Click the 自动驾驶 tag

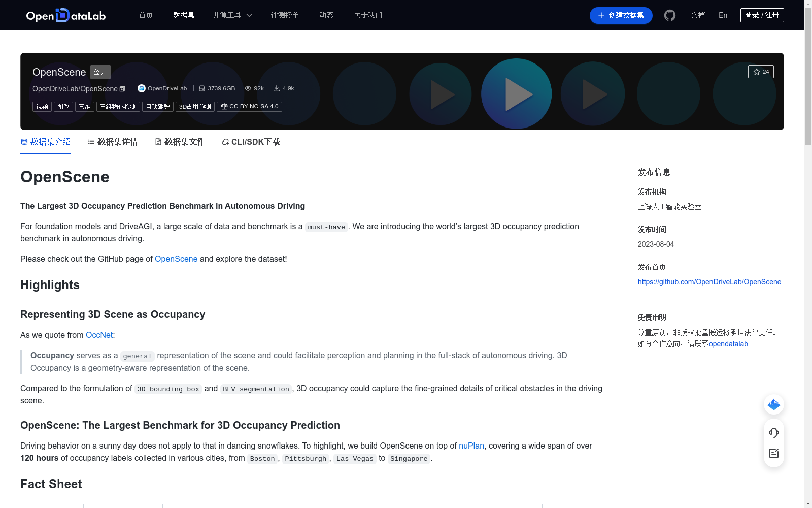pyautogui.click(x=158, y=107)
